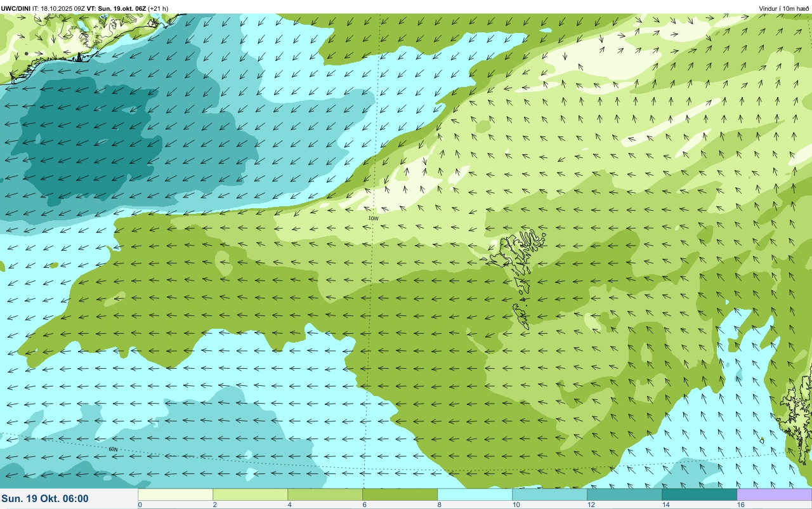Click the 'Sun. 19 Okt. 06:00' date label
812x509 pixels.
[45, 499]
